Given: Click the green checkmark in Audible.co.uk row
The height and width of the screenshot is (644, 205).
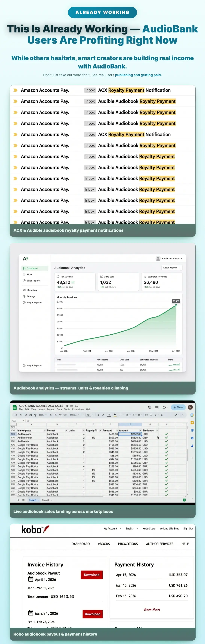Looking at the screenshot, I should pyautogui.click(x=166, y=437).
